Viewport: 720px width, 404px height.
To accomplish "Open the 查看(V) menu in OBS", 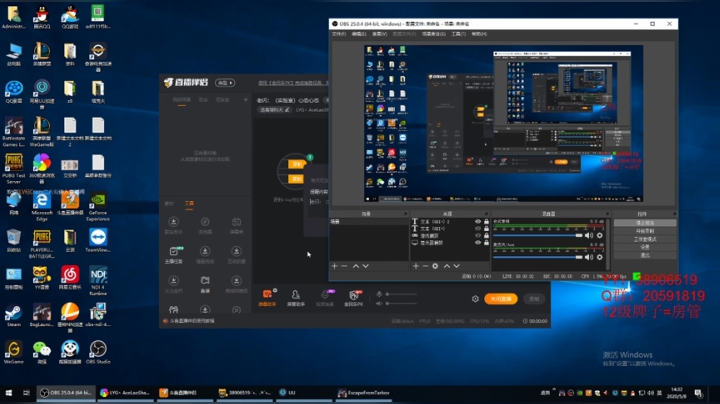I will [x=379, y=34].
